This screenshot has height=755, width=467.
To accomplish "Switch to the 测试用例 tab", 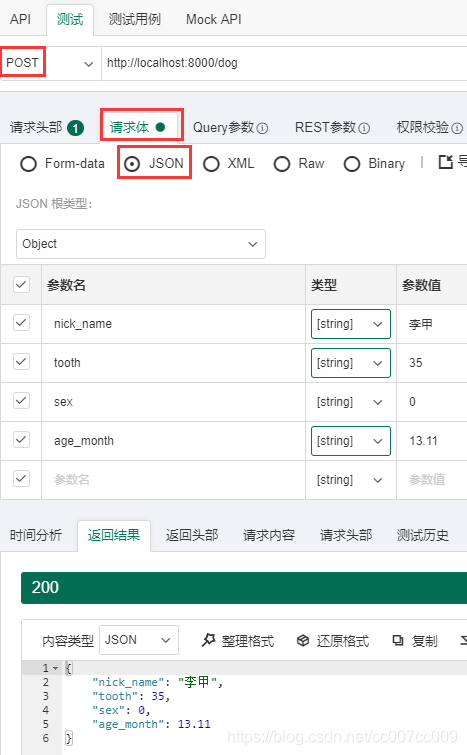I will (x=134, y=19).
